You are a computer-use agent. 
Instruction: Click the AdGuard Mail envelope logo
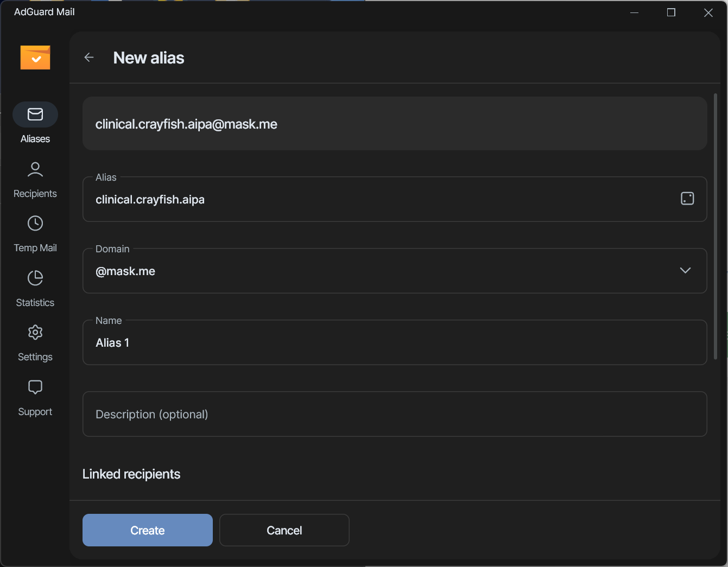point(35,58)
